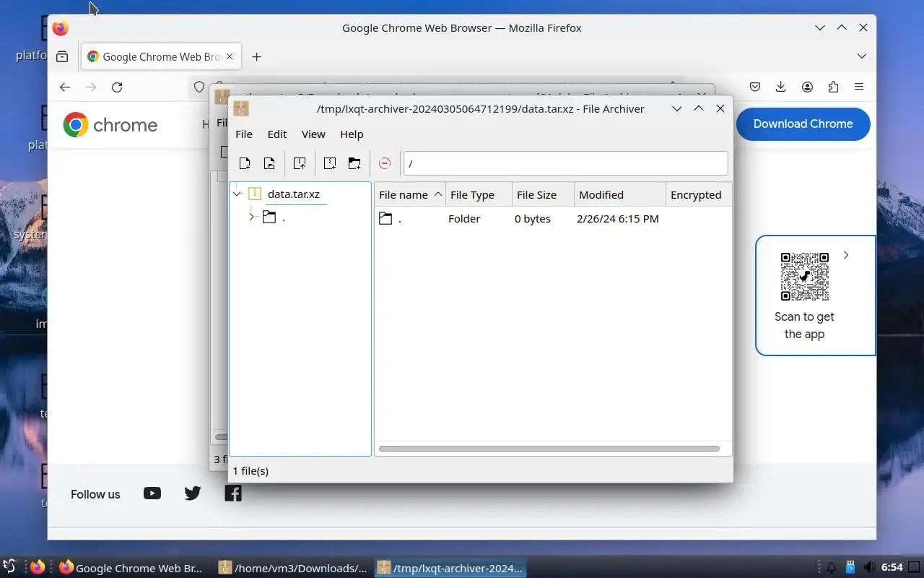Open a new Firefox tab
This screenshot has height=578, width=924.
(x=256, y=56)
